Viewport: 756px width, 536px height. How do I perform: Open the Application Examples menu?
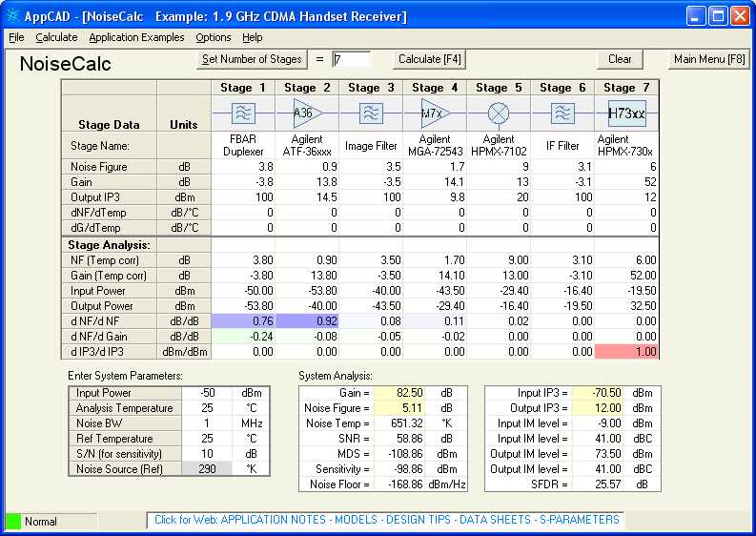point(136,37)
